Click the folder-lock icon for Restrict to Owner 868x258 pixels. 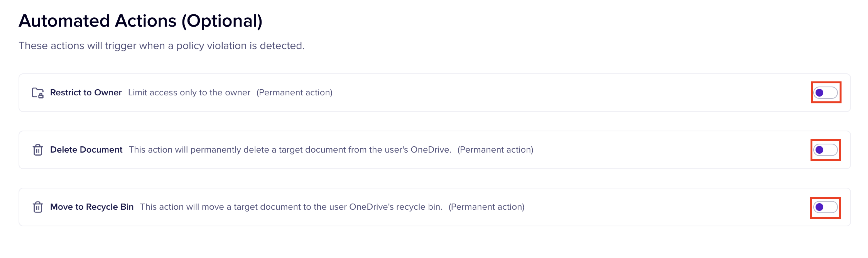(x=37, y=93)
